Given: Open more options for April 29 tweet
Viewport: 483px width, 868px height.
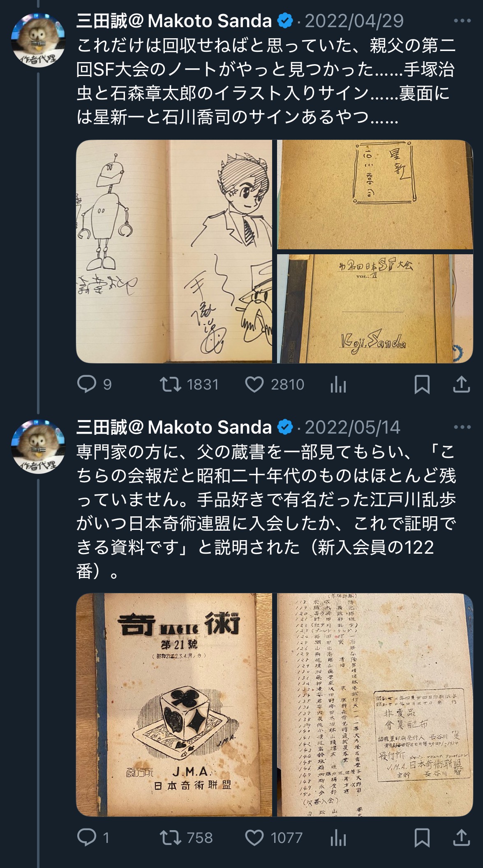Looking at the screenshot, I should [462, 21].
